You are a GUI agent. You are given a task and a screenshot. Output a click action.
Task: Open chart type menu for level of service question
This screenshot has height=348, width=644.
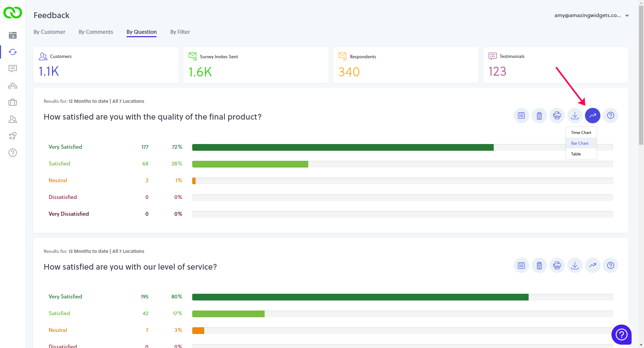tap(593, 266)
